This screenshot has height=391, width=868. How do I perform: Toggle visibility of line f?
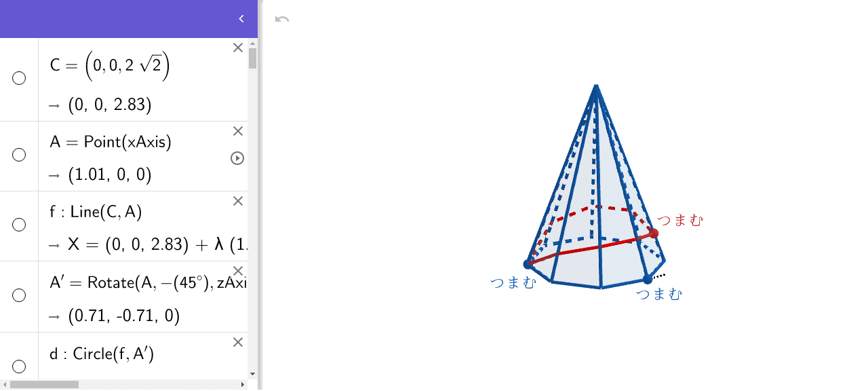click(19, 225)
